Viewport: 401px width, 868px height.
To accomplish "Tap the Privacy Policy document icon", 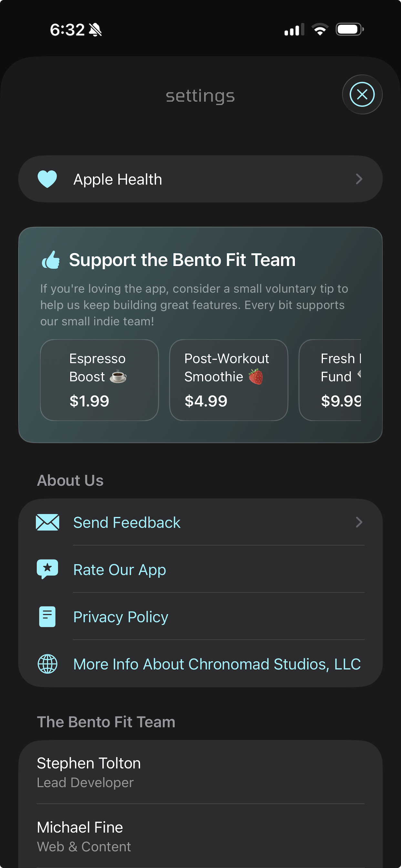I will (47, 617).
